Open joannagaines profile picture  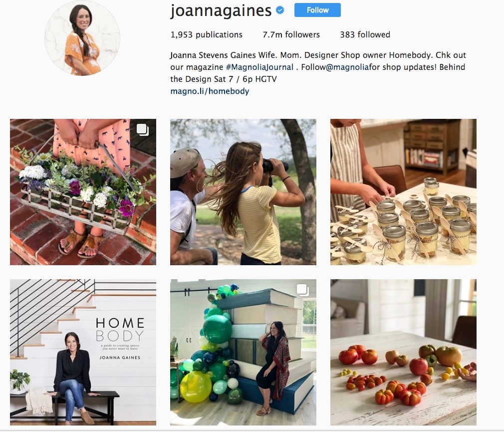[82, 38]
